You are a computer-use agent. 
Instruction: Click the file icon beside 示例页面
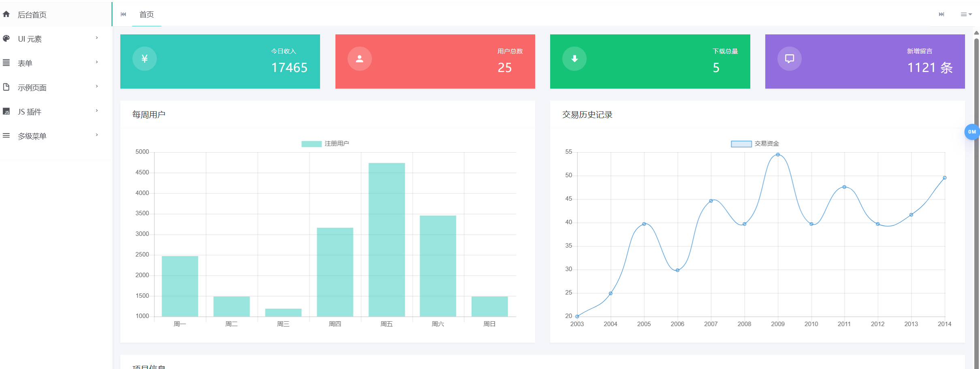pos(6,87)
